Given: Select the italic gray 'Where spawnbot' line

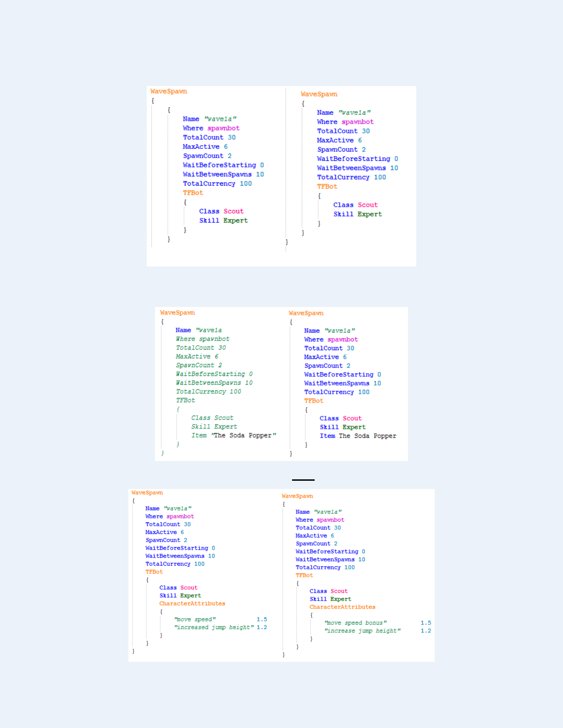Looking at the screenshot, I should 203,339.
